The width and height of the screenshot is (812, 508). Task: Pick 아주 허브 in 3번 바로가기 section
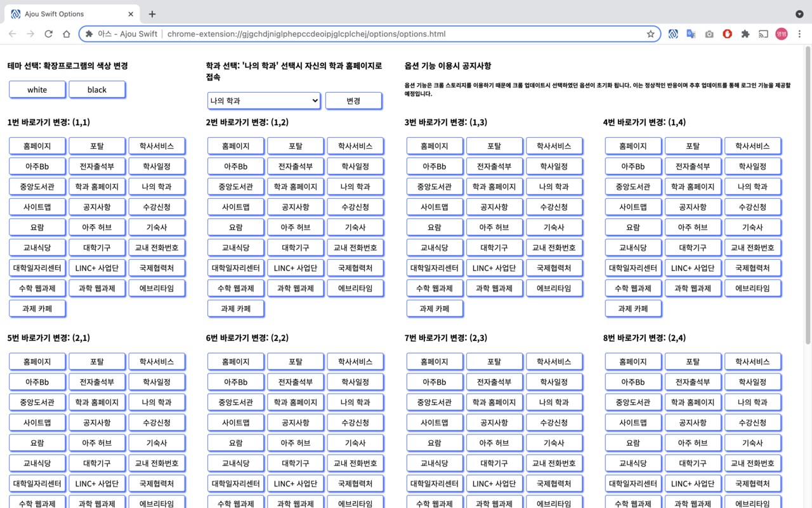pos(494,227)
